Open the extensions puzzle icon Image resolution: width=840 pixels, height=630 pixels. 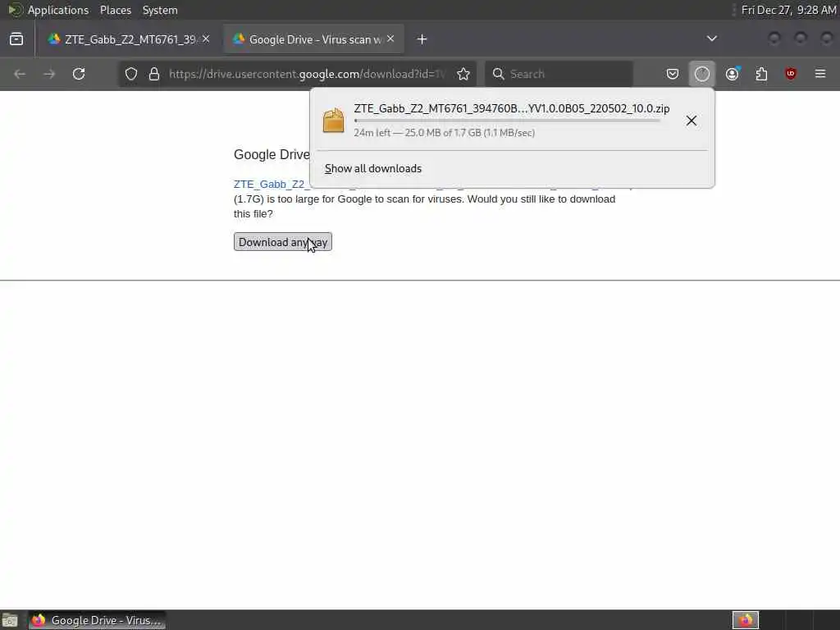[761, 74]
